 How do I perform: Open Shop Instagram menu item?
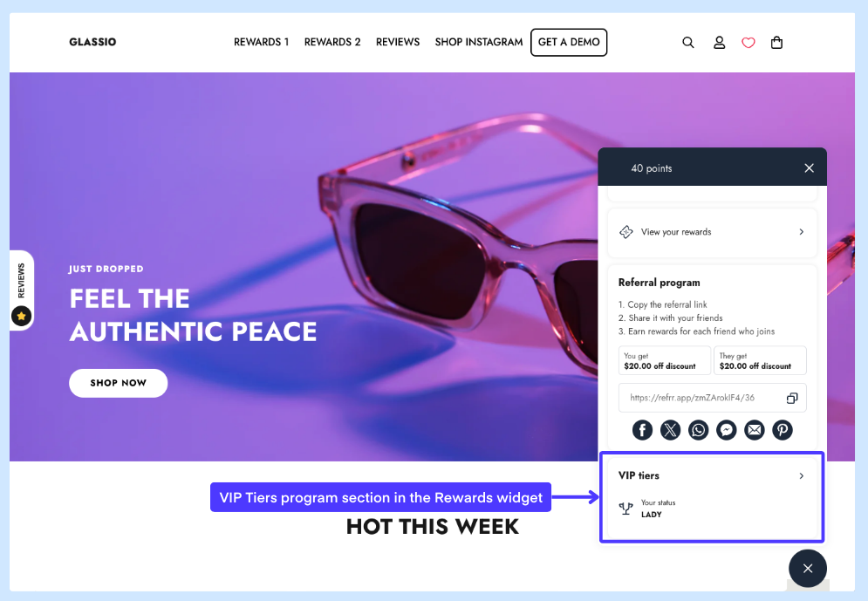pos(479,42)
